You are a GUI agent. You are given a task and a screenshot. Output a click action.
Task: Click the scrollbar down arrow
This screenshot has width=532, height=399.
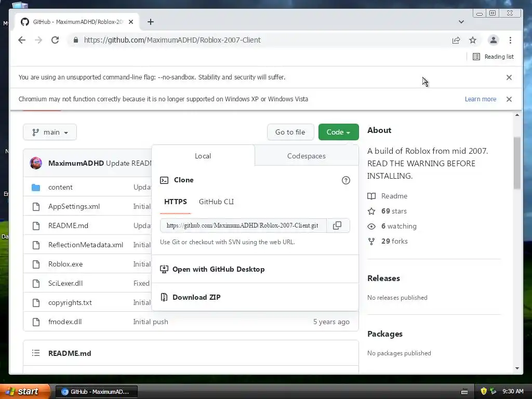pyautogui.click(x=517, y=368)
